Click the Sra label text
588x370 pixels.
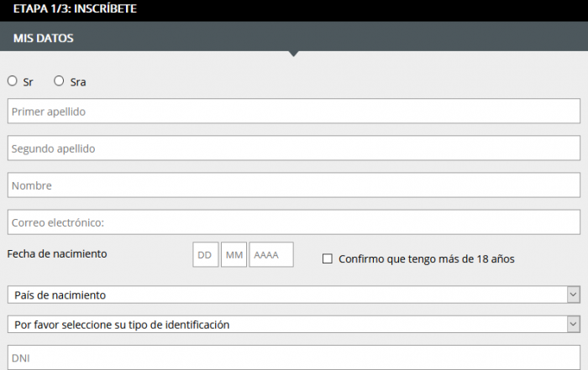click(x=78, y=82)
